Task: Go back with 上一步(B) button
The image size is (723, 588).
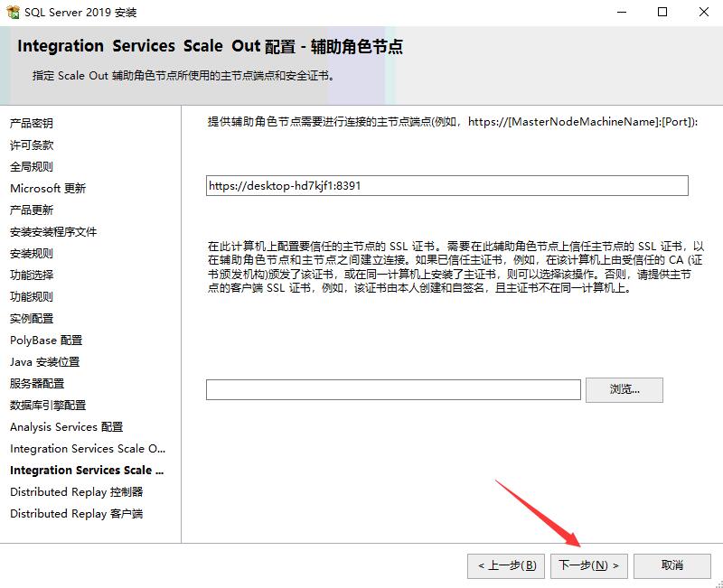Action: click(506, 565)
